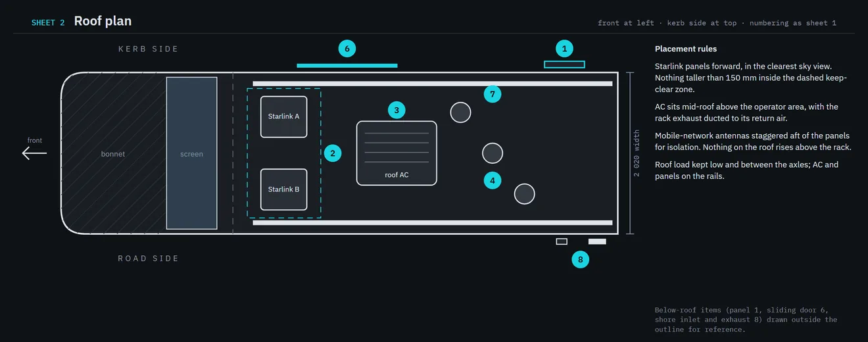The image size is (868, 342).
Task: Click callout marker 2 beside the Starlink panels
Action: pos(333,153)
